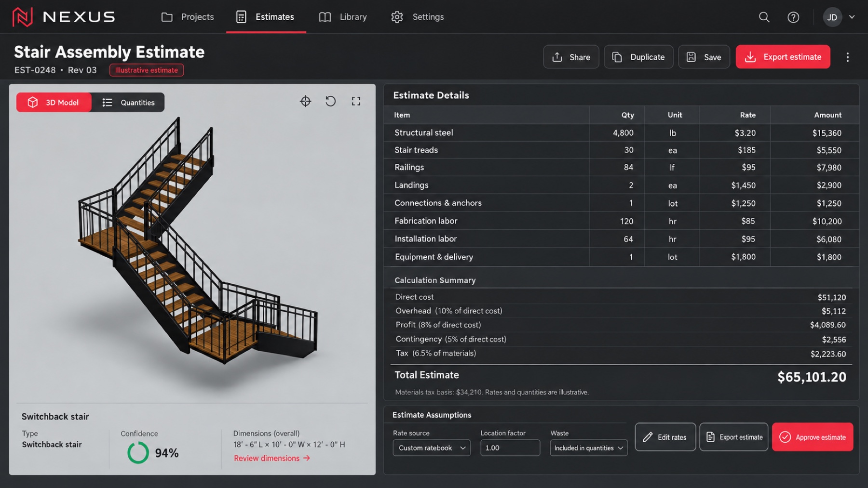Open the help question mark icon
The image size is (868, 488).
[793, 17]
